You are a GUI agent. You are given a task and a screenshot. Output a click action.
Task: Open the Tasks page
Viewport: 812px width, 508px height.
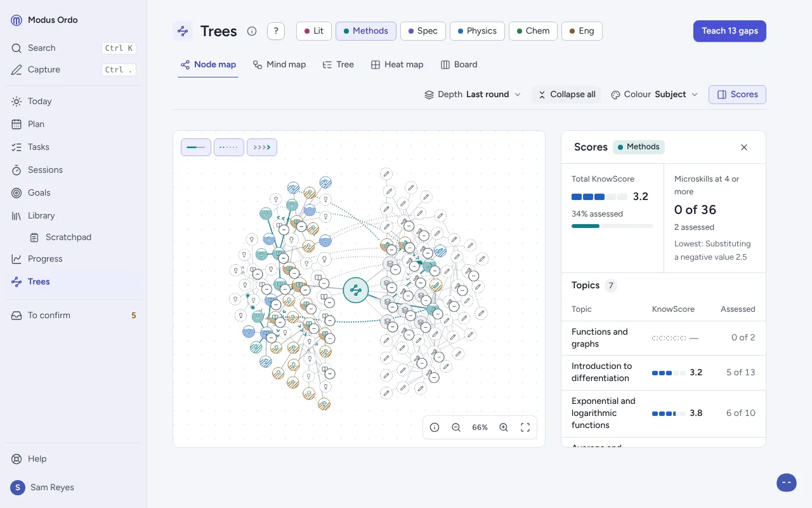(73, 147)
